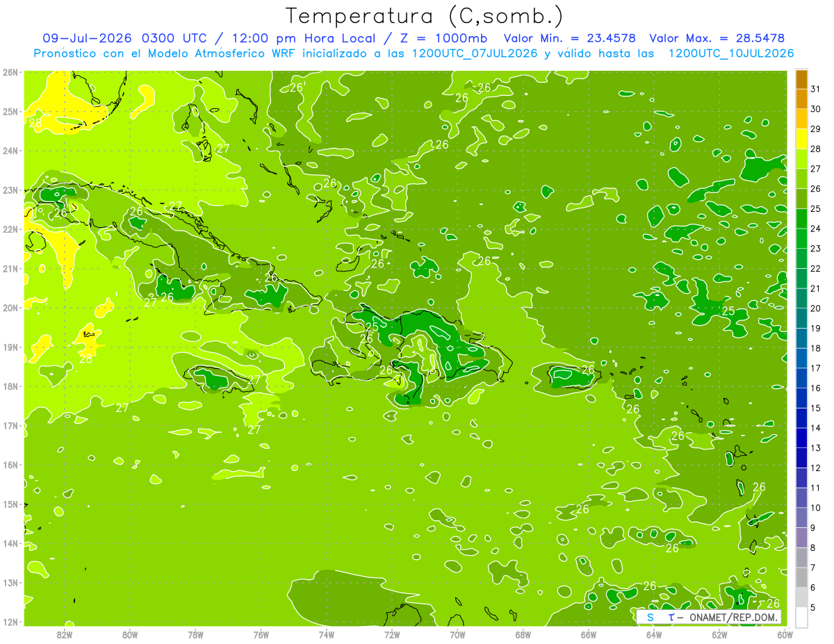Screen dimensions: 834x644
Task: Click the '12N' latitude axis label
Action: click(10, 622)
